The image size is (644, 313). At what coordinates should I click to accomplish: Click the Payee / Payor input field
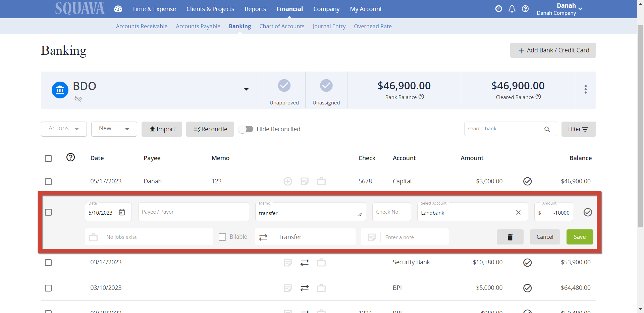tap(194, 212)
